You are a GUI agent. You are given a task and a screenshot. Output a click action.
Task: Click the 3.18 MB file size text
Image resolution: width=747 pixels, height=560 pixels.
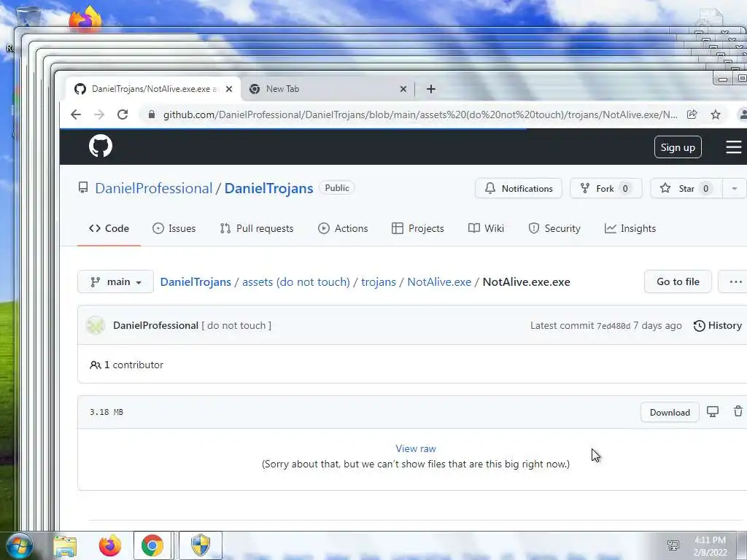107,413
